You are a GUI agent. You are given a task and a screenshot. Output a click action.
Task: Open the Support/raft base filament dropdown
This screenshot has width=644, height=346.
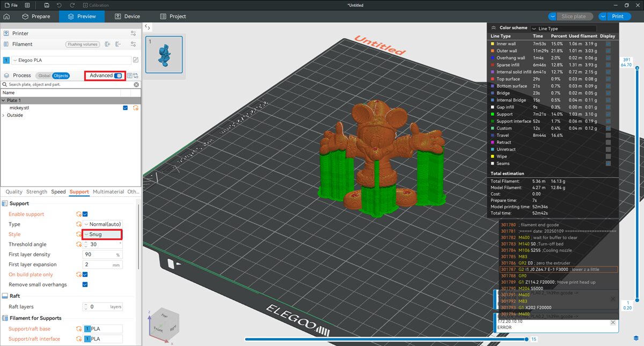click(103, 329)
